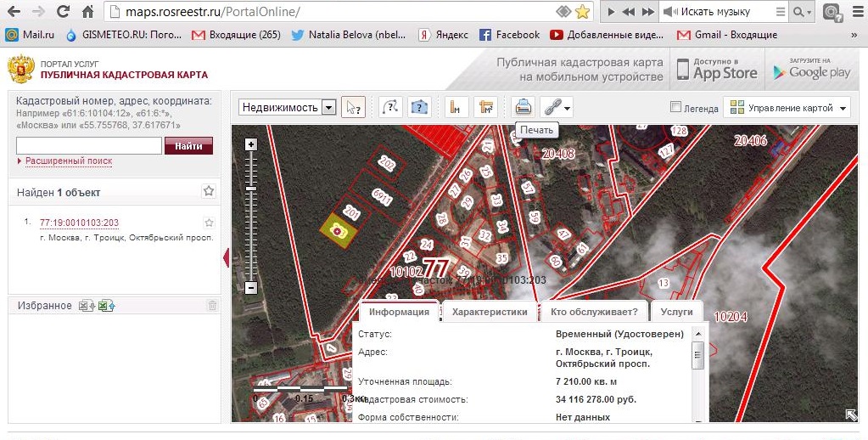
Task: Go back in the browser
Action: [x=14, y=11]
